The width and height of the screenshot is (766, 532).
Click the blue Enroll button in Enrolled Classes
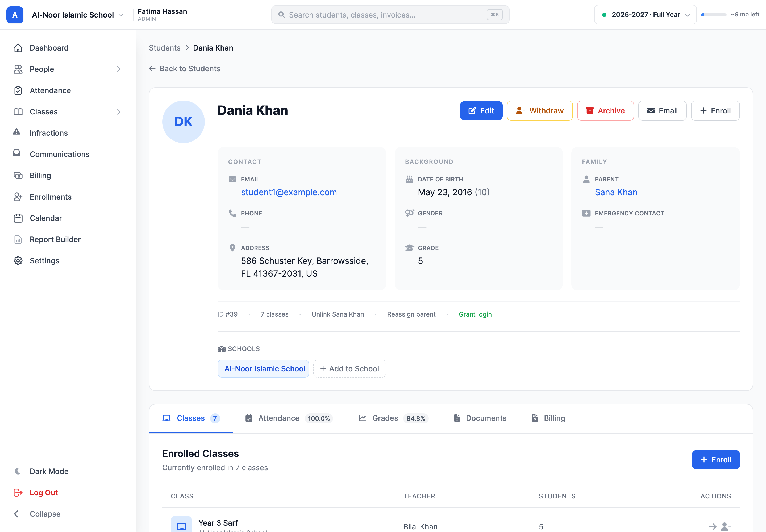[x=716, y=460]
